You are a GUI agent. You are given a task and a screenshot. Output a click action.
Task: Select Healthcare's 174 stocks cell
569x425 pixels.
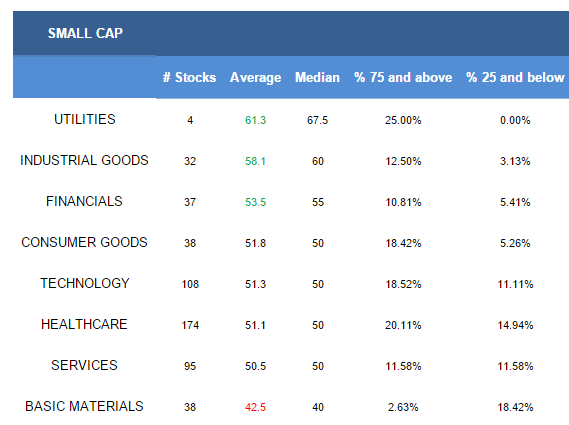coord(190,325)
